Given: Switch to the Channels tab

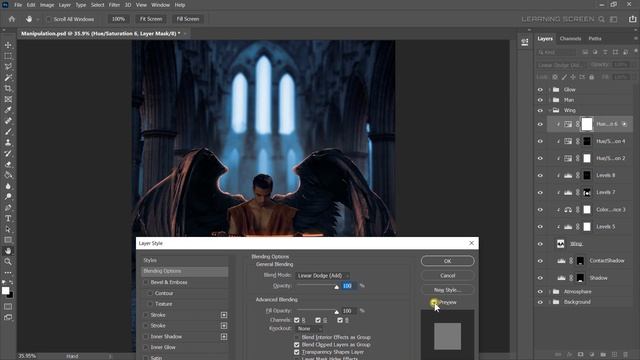Looking at the screenshot, I should 570,39.
